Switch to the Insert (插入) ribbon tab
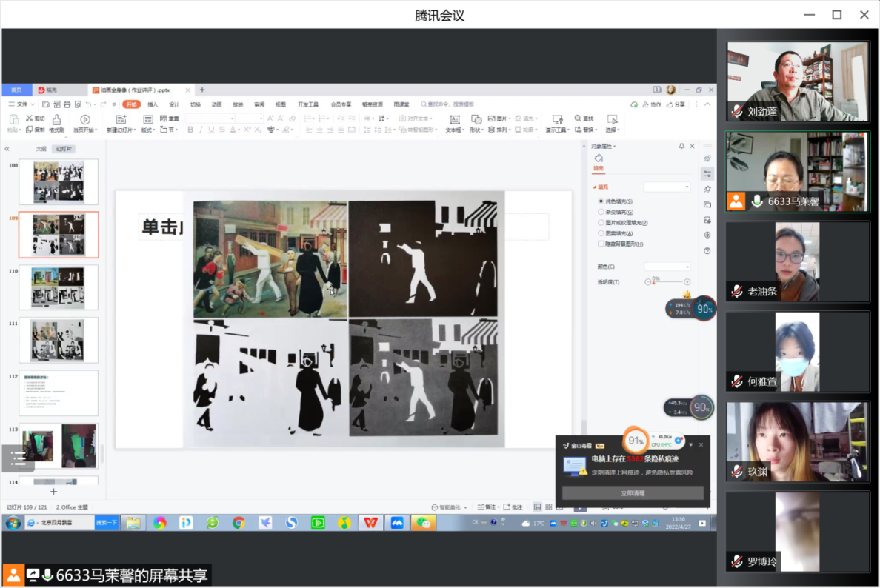This screenshot has width=880, height=588. [153, 104]
